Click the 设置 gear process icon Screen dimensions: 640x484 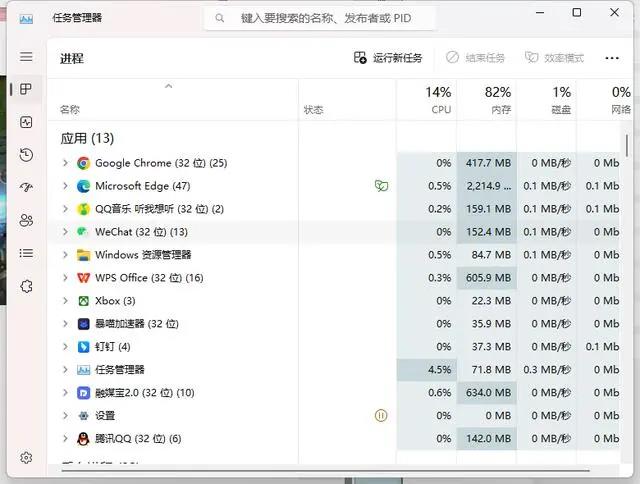click(83, 416)
